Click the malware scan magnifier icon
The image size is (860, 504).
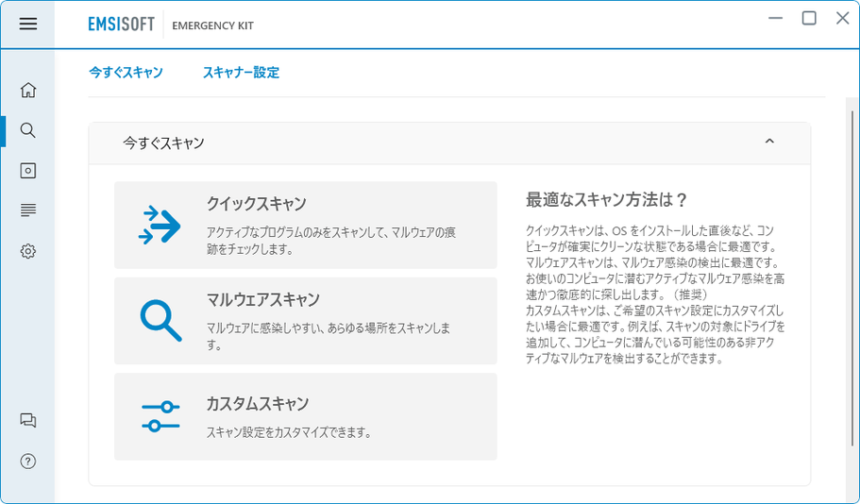point(160,321)
